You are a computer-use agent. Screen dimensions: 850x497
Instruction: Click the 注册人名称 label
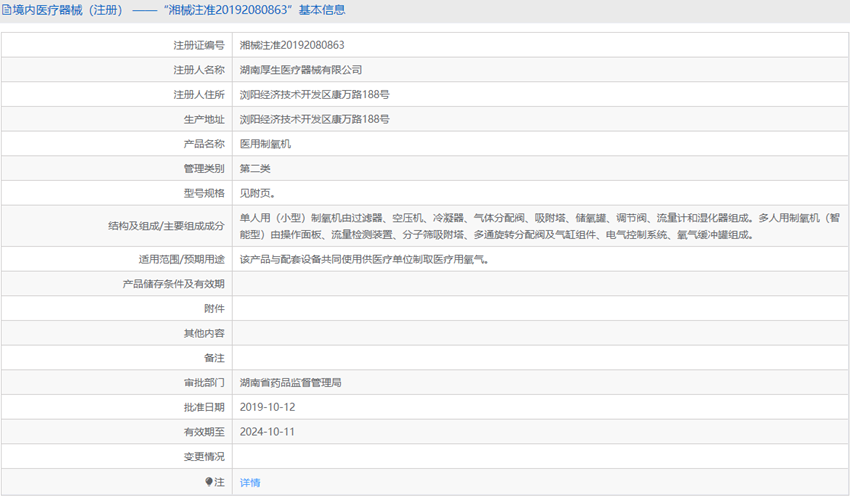tap(198, 70)
